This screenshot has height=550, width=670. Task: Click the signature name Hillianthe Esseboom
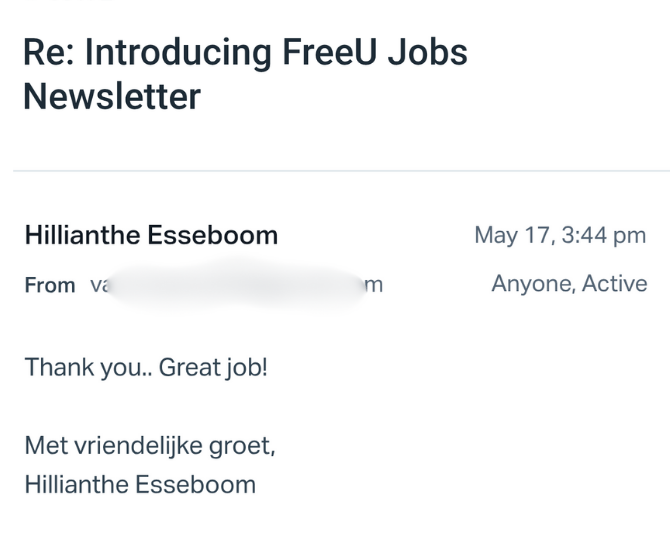[x=140, y=485]
